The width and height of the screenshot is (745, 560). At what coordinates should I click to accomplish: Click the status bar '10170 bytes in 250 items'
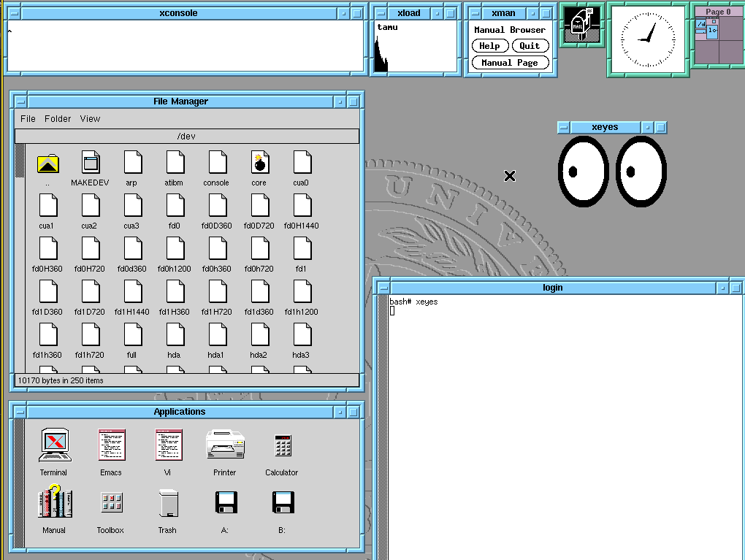pyautogui.click(x=187, y=380)
